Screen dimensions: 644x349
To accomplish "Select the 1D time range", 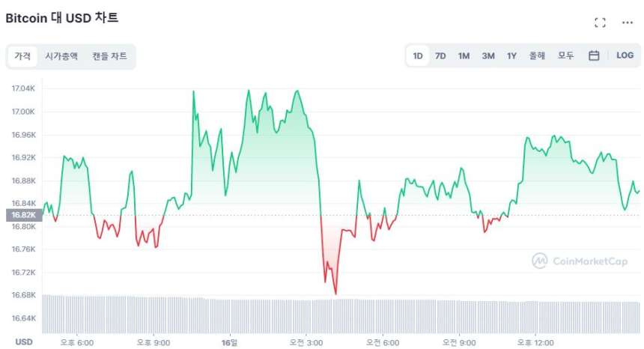I will pyautogui.click(x=418, y=55).
